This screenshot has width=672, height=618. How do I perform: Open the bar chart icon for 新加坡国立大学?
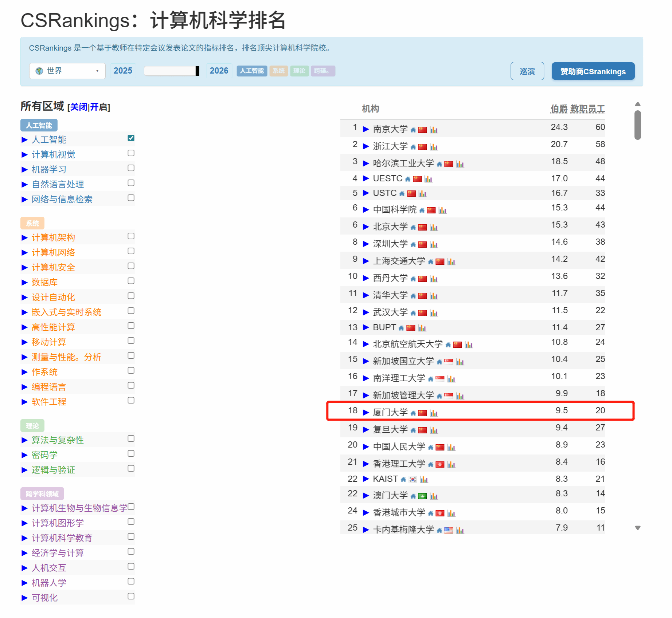[460, 362]
